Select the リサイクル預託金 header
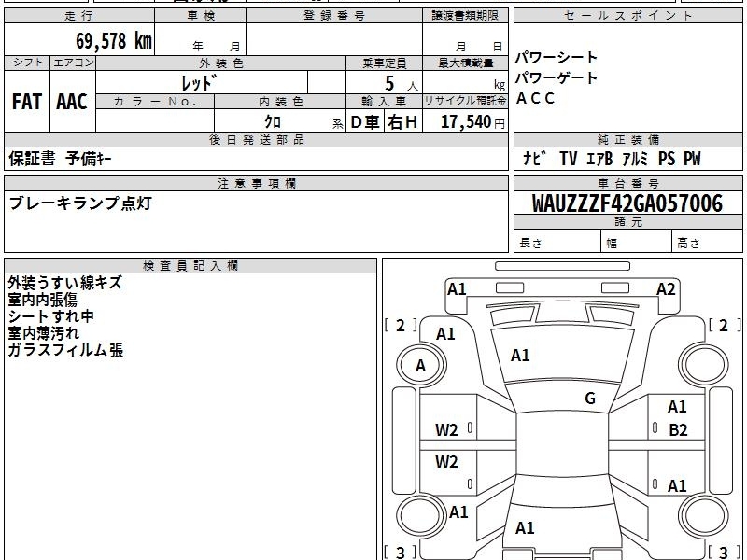Image resolution: width=747 pixels, height=560 pixels. pos(465,102)
